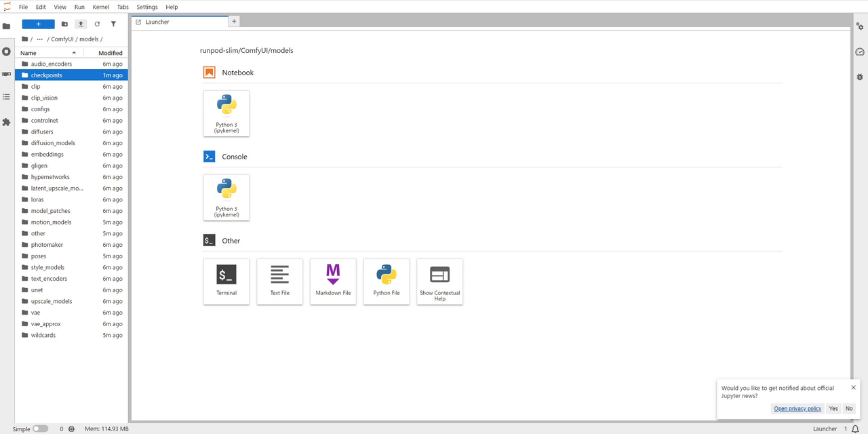This screenshot has height=434, width=868.
Task: Select the Launcher tab
Action: [179, 22]
